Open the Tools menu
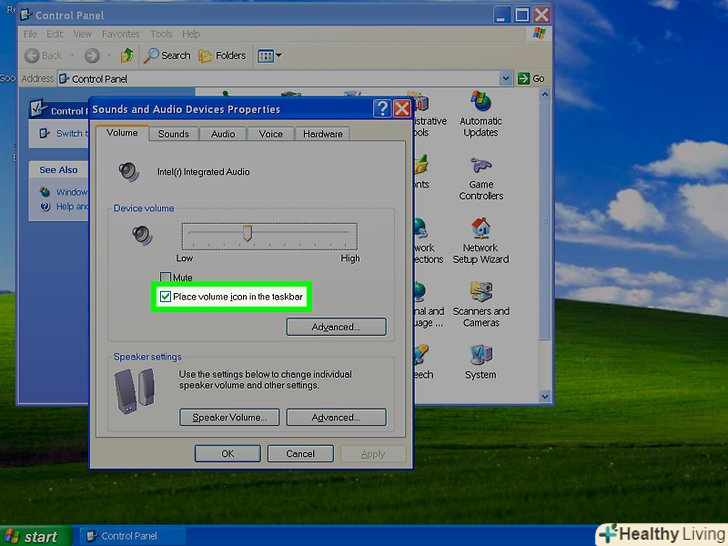 pos(162,34)
